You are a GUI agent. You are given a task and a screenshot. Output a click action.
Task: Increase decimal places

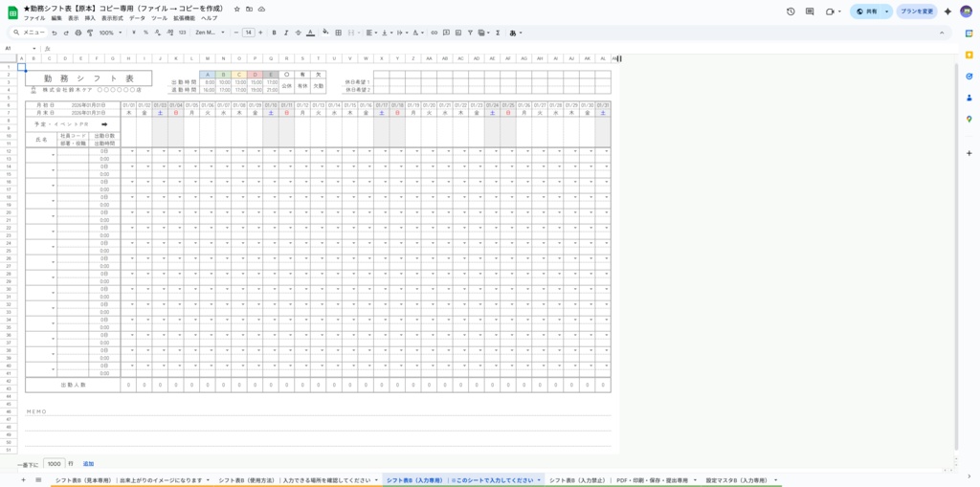click(169, 33)
